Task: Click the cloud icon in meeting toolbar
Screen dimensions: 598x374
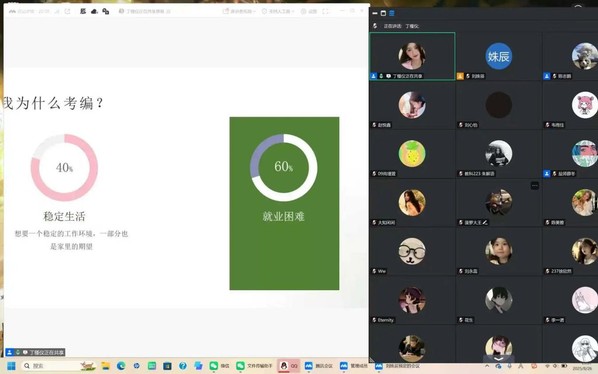Action: click(94, 11)
